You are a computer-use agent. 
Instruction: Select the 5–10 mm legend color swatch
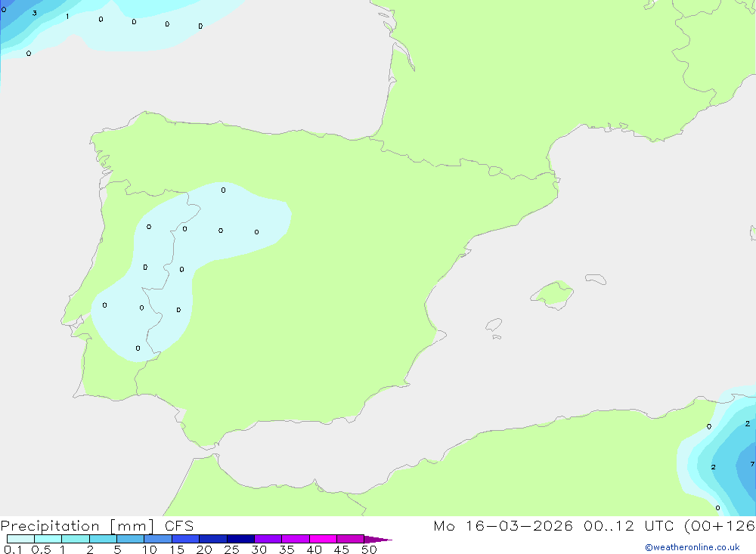(130, 539)
